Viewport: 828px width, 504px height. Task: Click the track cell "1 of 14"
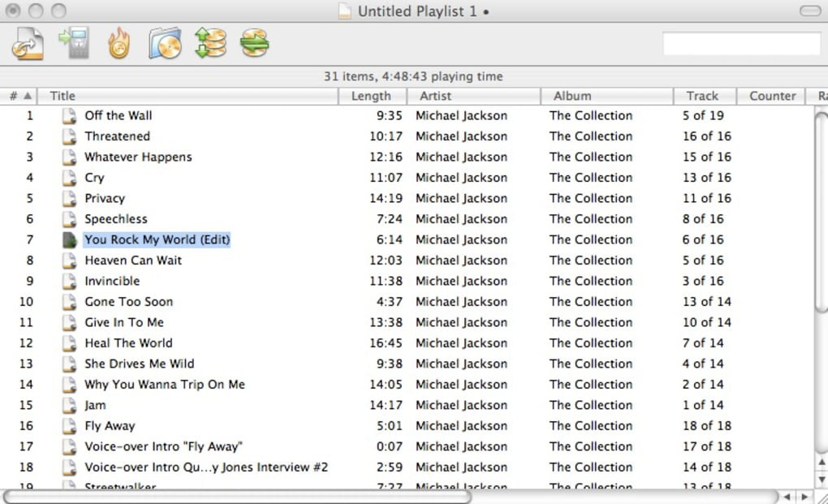point(703,405)
